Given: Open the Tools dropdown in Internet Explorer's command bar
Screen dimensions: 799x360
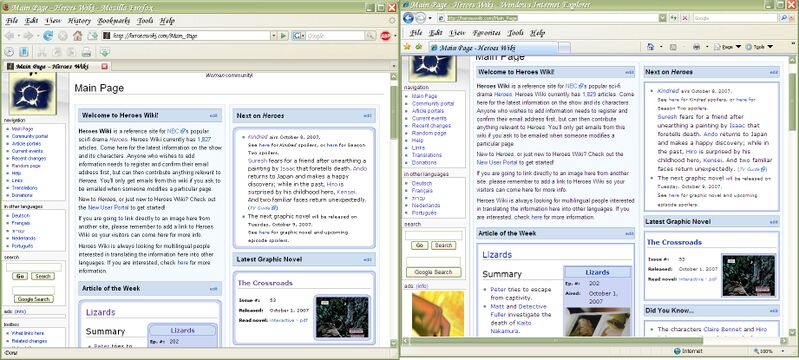Looking at the screenshot, I should pyautogui.click(x=759, y=47).
